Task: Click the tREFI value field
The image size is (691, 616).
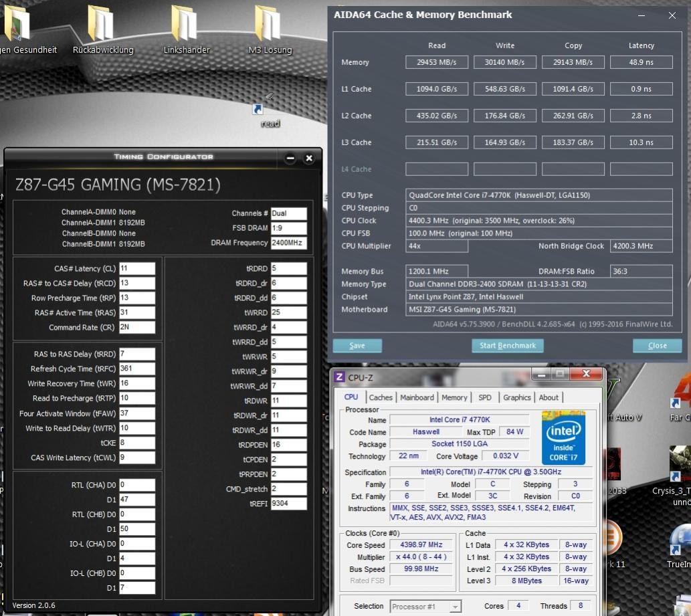Action: tap(289, 503)
